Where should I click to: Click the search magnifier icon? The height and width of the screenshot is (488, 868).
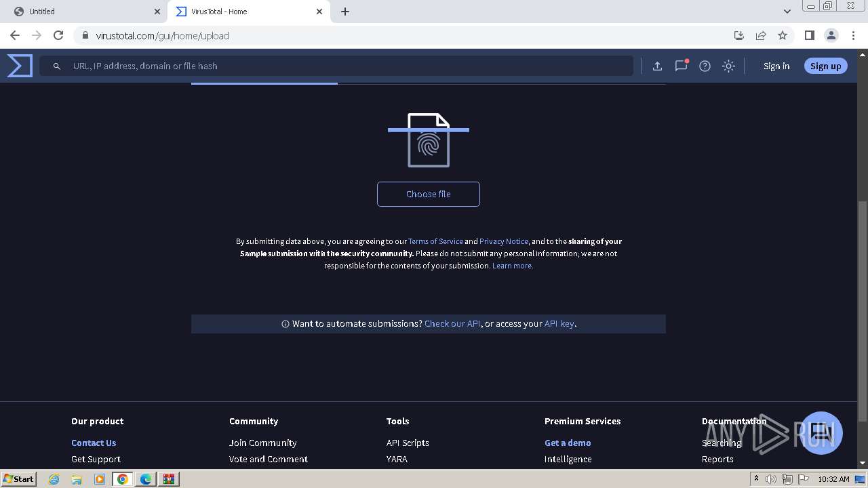tap(57, 66)
